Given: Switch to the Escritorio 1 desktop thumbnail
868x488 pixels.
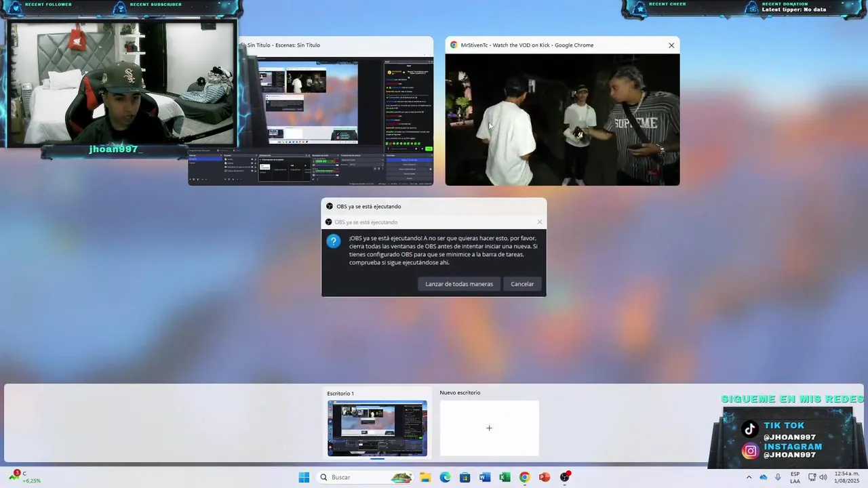Looking at the screenshot, I should [378, 428].
